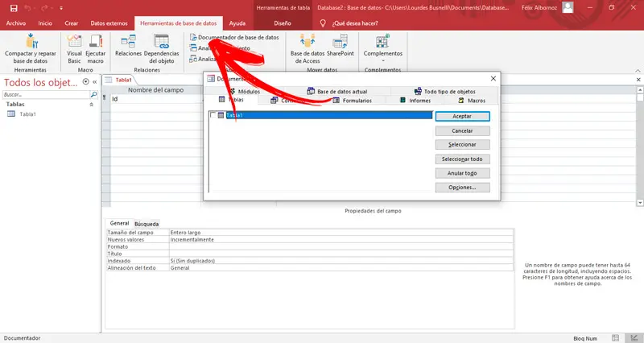Click the empty Formato property field
Viewport: 644px width, 343px height.
point(341,246)
